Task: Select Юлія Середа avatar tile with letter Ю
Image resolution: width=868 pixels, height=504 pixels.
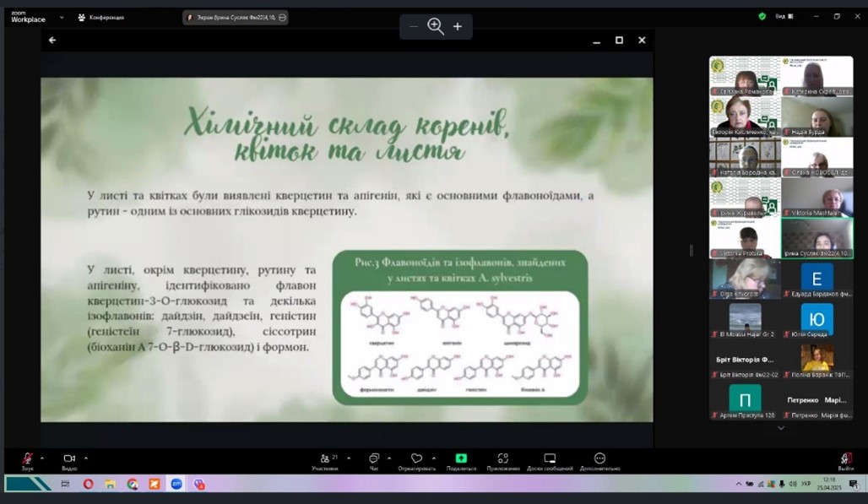Action: click(x=817, y=319)
